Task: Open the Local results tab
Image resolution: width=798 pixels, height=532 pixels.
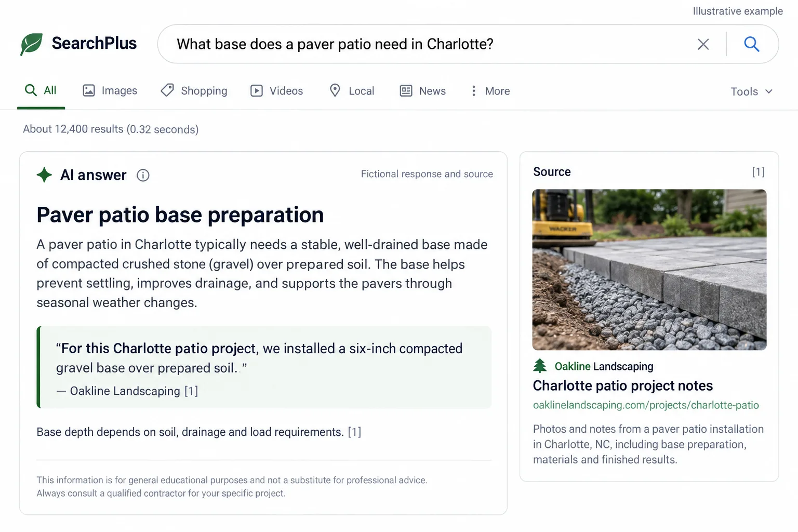Action: [x=352, y=91]
